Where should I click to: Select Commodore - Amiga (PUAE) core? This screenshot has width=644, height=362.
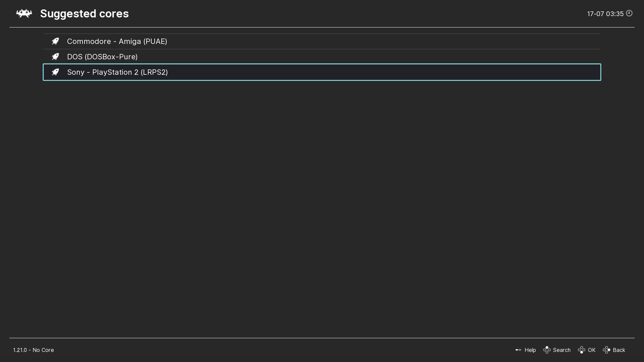coord(117,41)
